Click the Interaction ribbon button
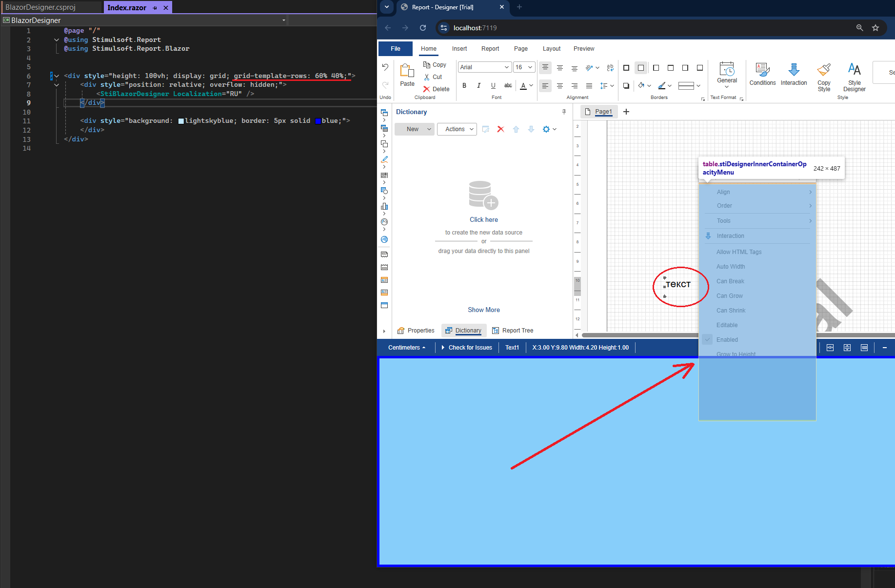895x588 pixels. click(794, 75)
